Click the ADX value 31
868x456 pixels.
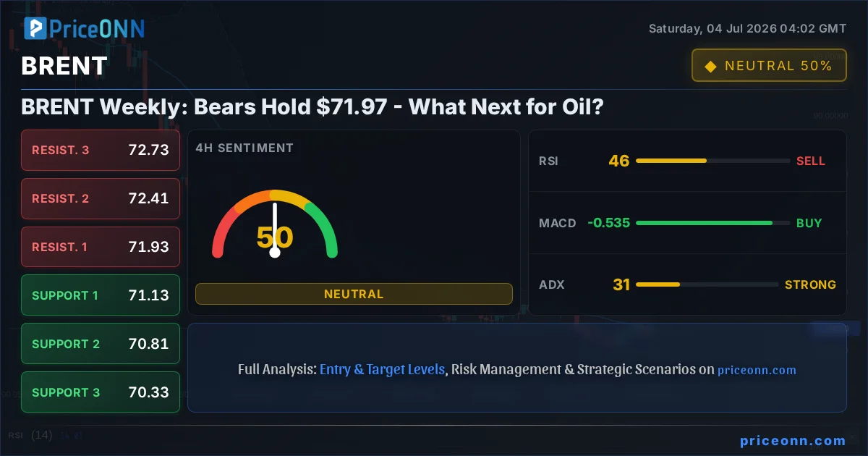click(x=621, y=284)
